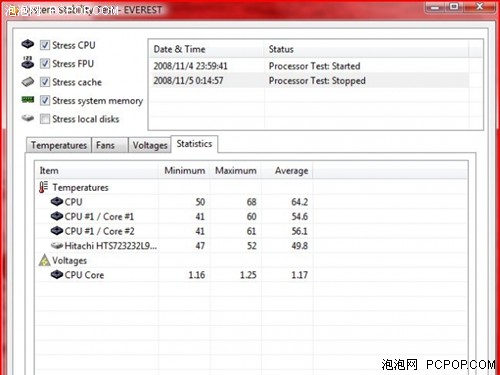Click the green memory module icon
500x375 pixels.
click(x=28, y=99)
